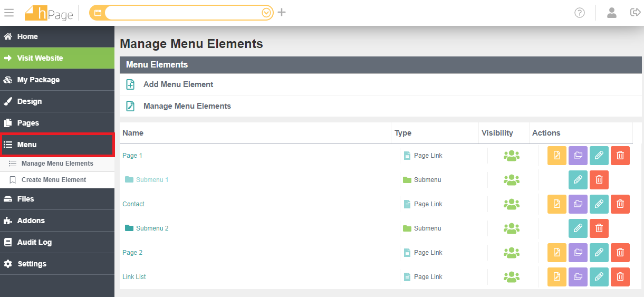Delete Link List with trash icon
This screenshot has width=644, height=297.
(x=620, y=277)
